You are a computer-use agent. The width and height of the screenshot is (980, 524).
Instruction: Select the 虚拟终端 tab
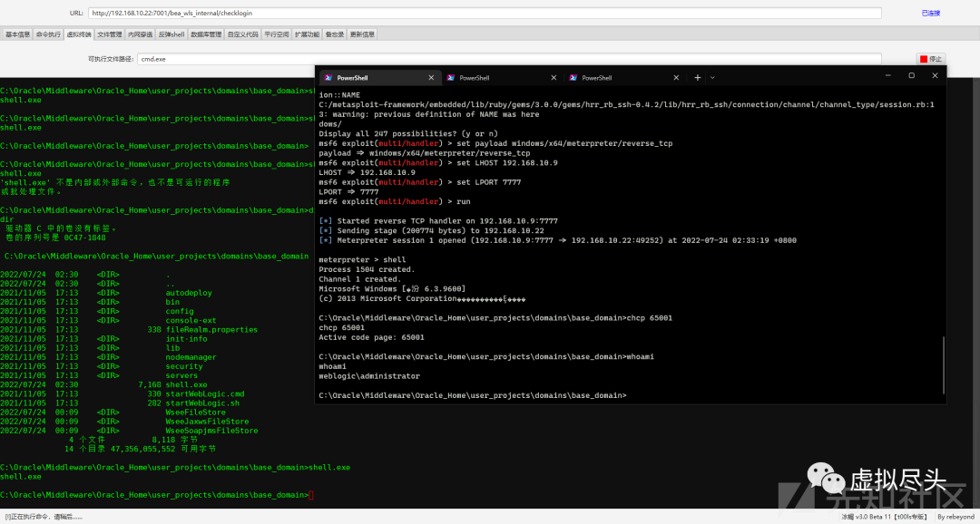tap(79, 35)
